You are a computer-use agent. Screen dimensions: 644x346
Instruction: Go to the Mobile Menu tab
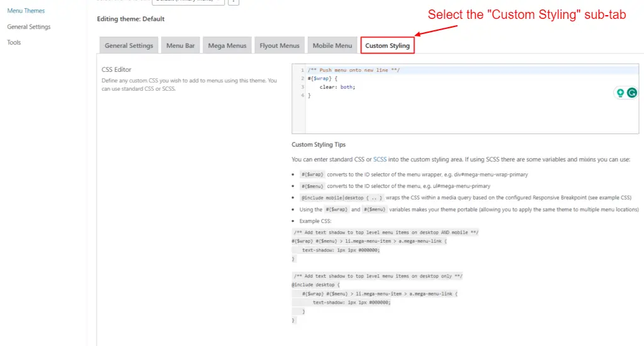coord(332,45)
